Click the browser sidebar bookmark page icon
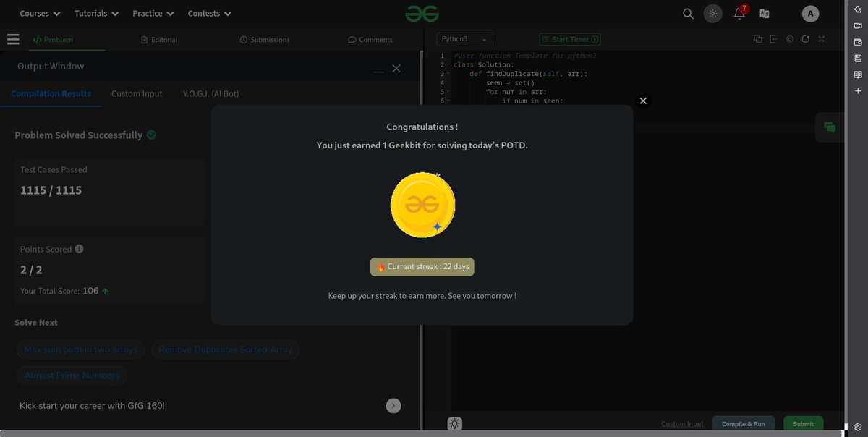 (x=858, y=59)
